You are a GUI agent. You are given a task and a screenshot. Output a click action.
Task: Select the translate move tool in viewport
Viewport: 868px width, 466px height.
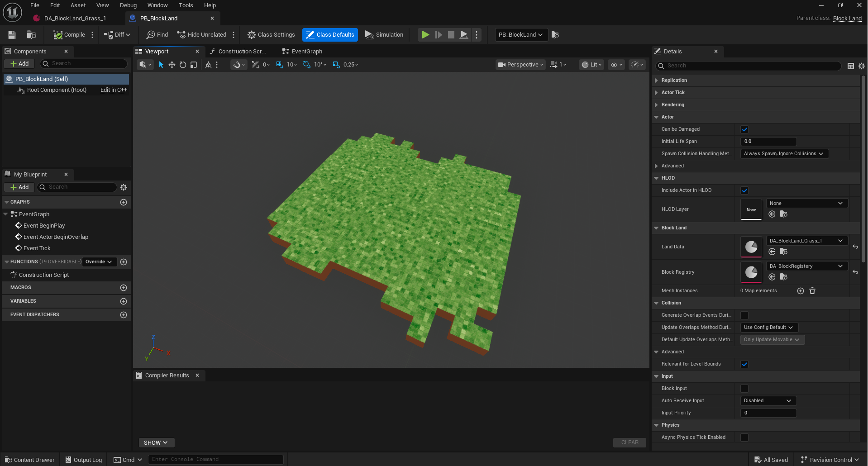point(172,65)
